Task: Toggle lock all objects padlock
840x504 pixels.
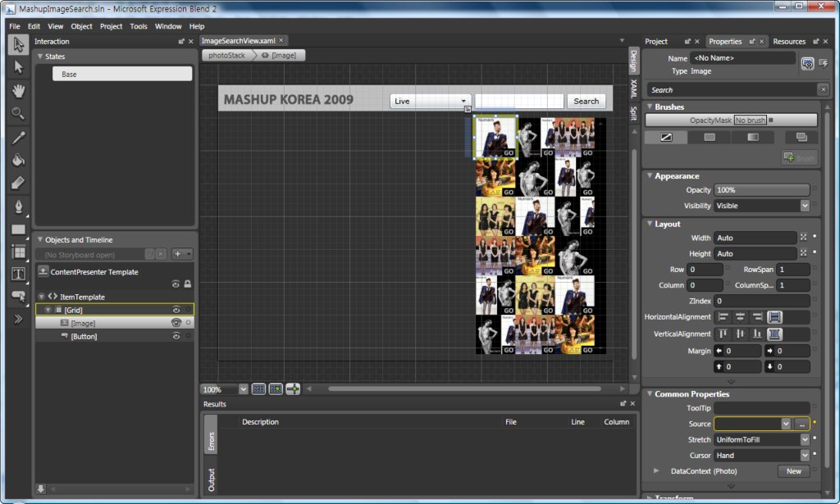Action: point(188,284)
